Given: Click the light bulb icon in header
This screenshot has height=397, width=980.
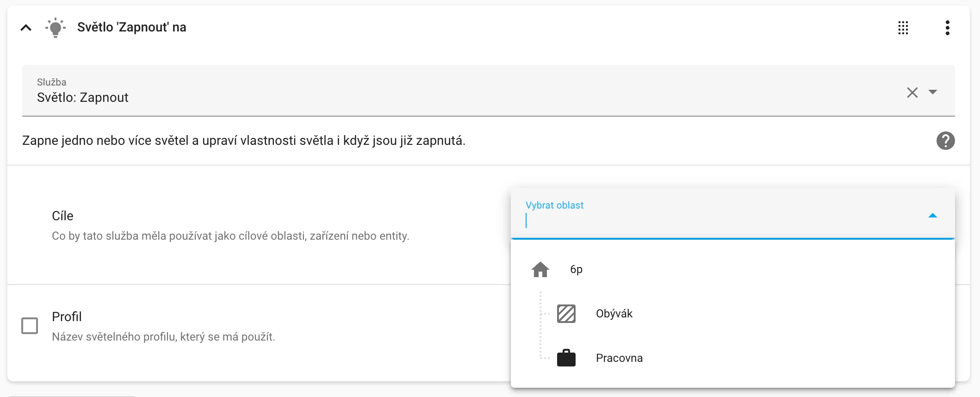Looking at the screenshot, I should tap(56, 28).
